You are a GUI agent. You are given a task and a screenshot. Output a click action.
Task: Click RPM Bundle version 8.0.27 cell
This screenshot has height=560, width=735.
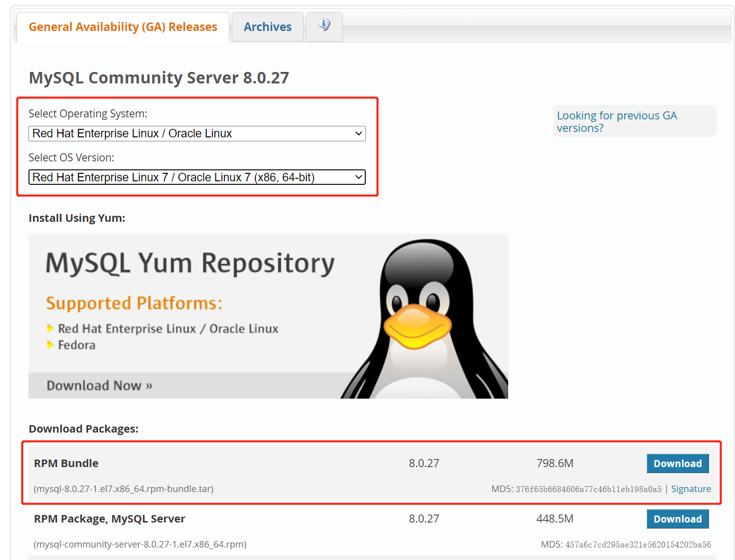coord(424,463)
